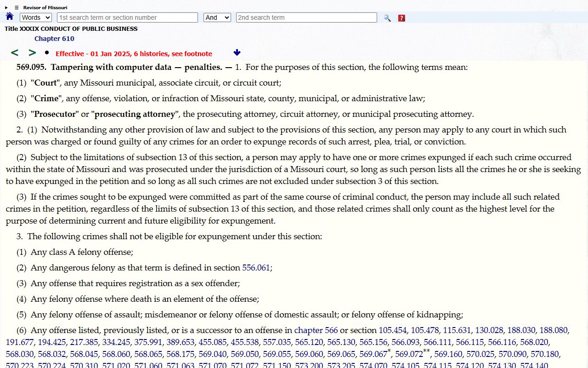
Task: Expand the small triangle beside the menu icon
Action: 6,7
